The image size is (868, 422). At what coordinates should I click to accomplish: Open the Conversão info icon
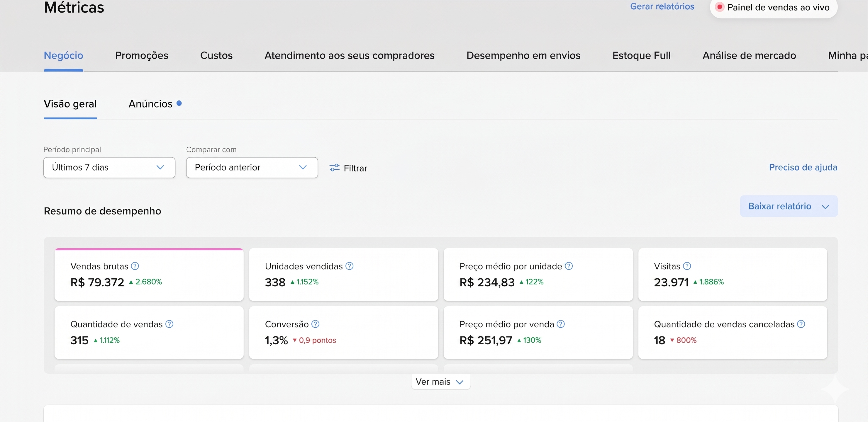coord(316,324)
